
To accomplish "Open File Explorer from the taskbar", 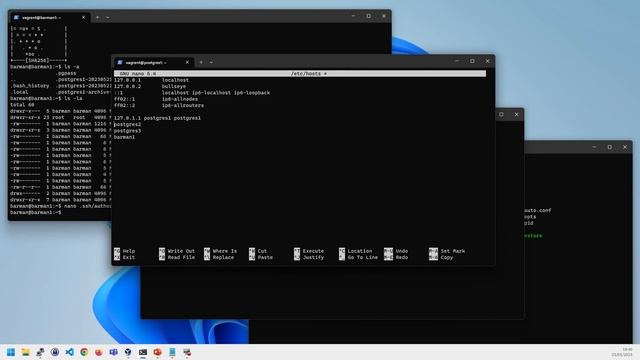I will (x=25, y=352).
